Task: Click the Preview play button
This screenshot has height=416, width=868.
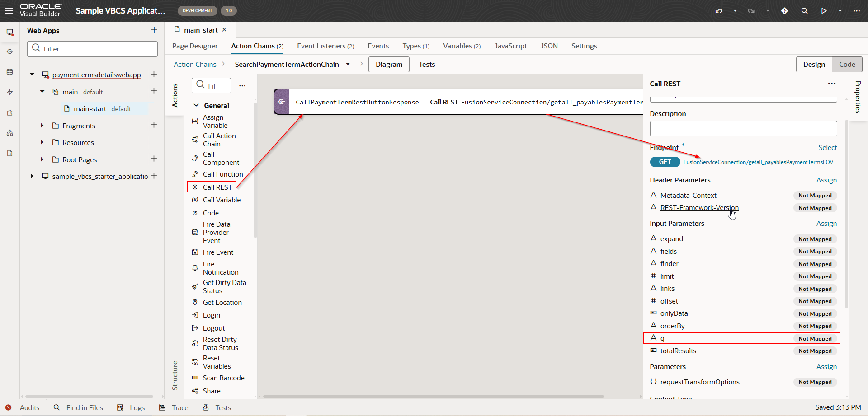Action: click(x=824, y=11)
